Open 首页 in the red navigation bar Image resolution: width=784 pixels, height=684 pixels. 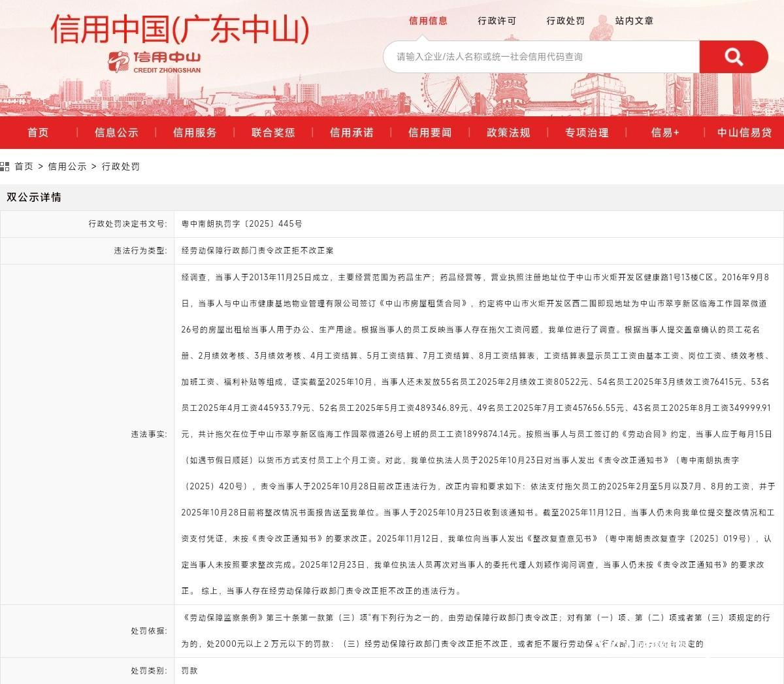(x=38, y=133)
